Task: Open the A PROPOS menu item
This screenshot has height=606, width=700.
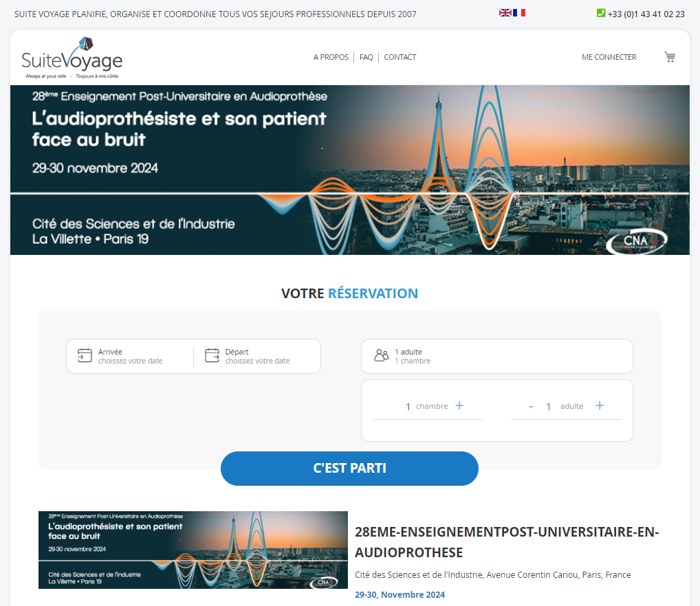Action: click(x=331, y=57)
